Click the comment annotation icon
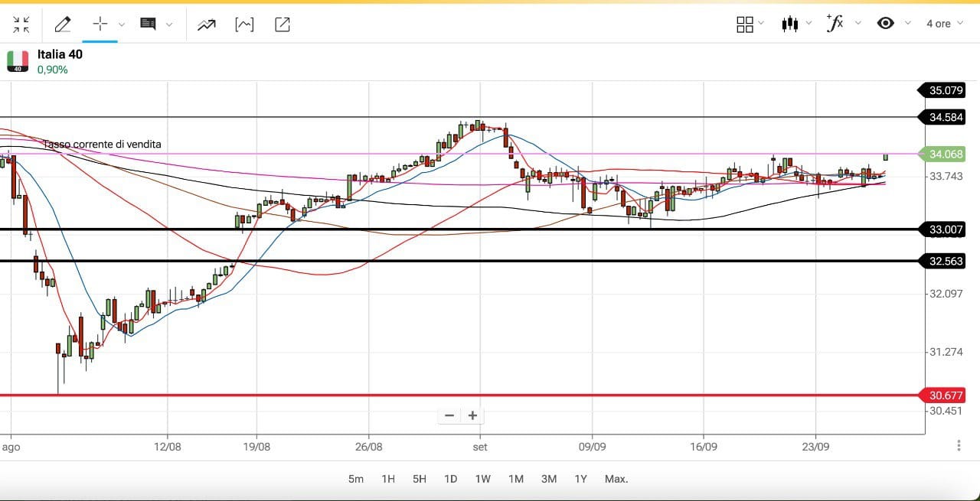The image size is (980, 501). pos(148,24)
